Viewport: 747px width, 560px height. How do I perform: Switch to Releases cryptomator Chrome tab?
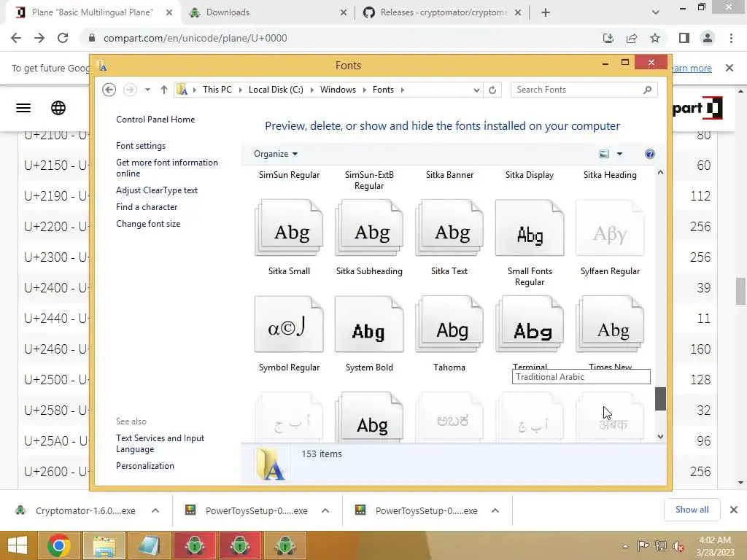point(442,12)
